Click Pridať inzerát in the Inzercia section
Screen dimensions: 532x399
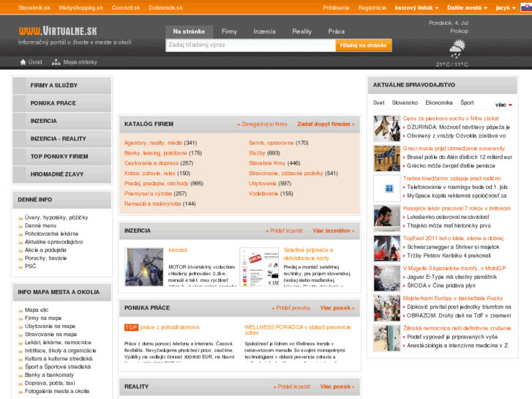(x=284, y=231)
